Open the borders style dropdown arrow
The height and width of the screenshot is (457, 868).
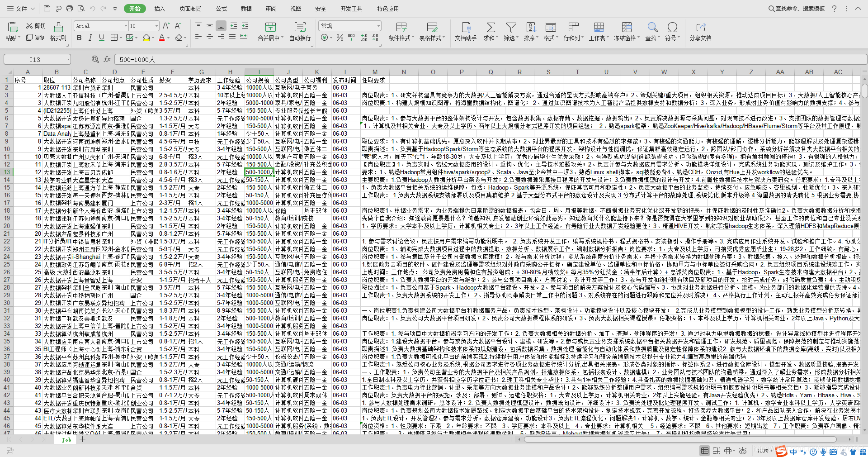[121, 38]
